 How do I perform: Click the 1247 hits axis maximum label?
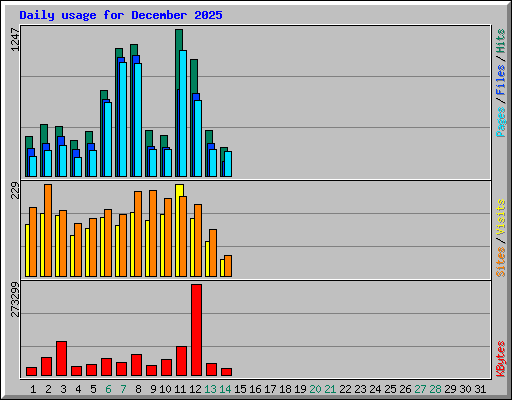(x=15, y=40)
